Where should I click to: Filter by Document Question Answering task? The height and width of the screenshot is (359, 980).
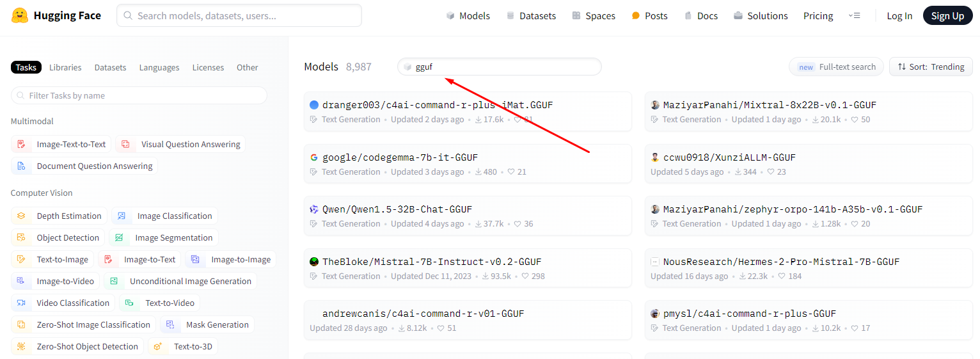pyautogui.click(x=84, y=166)
